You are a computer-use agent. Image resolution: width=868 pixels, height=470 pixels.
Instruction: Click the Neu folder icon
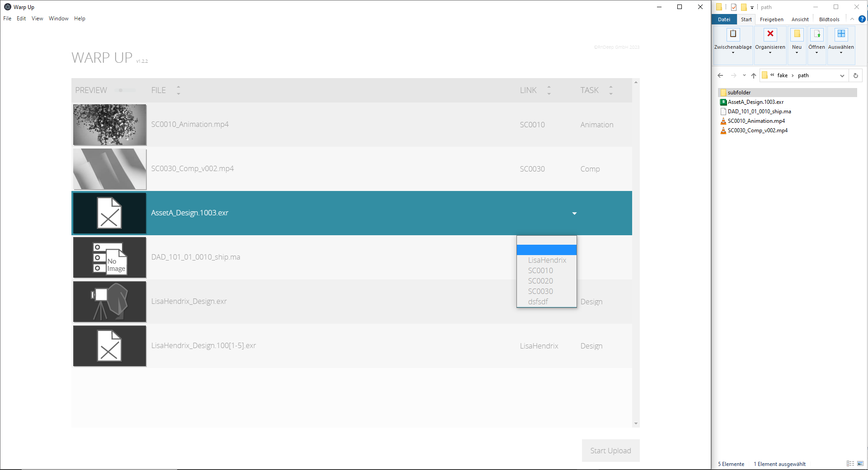(797, 34)
